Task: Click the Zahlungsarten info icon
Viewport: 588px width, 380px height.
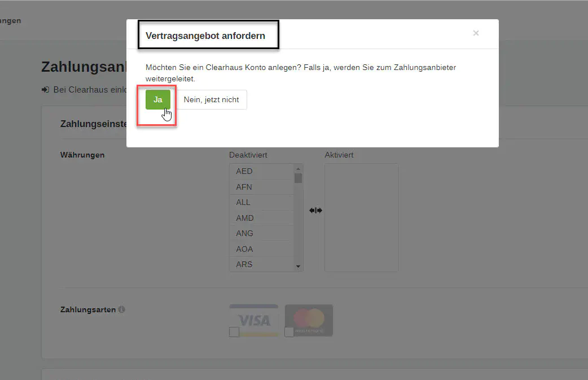Action: [122, 309]
